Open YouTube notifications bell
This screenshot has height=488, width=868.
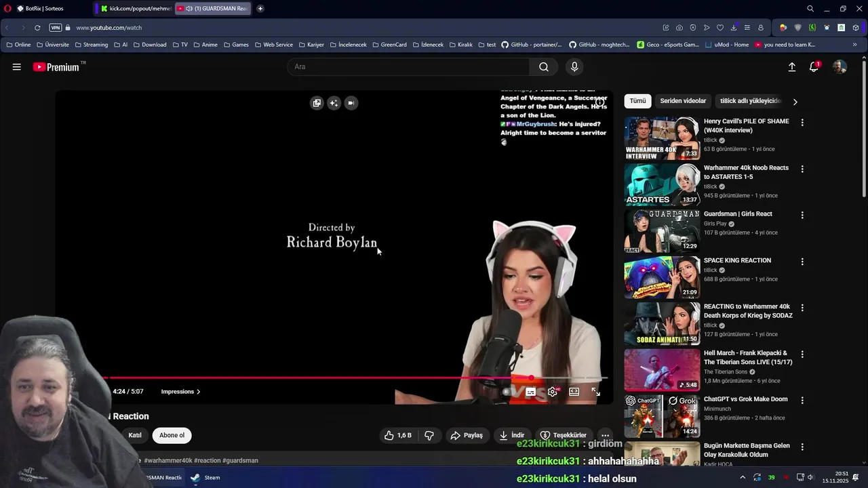click(x=814, y=66)
